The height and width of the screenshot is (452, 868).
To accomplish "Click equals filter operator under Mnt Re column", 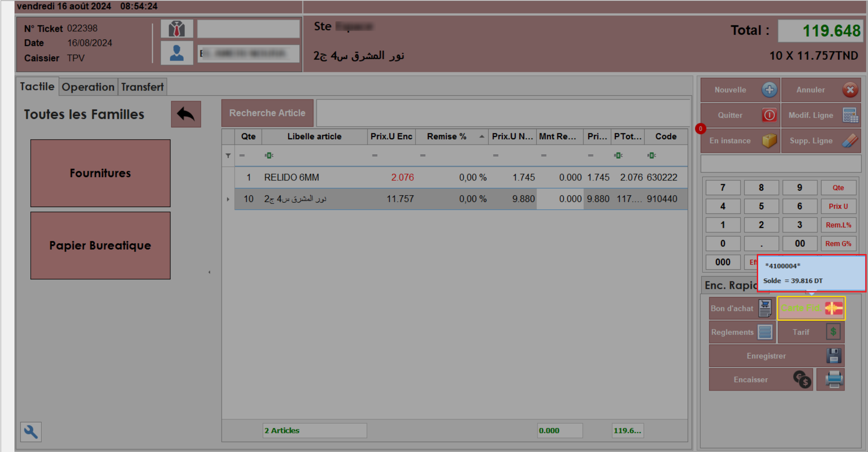I will [x=544, y=155].
